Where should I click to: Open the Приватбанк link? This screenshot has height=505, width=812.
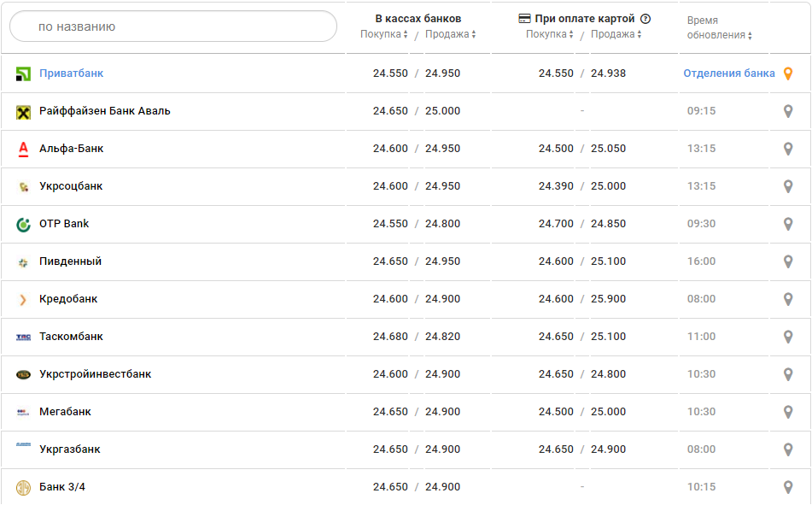click(71, 73)
